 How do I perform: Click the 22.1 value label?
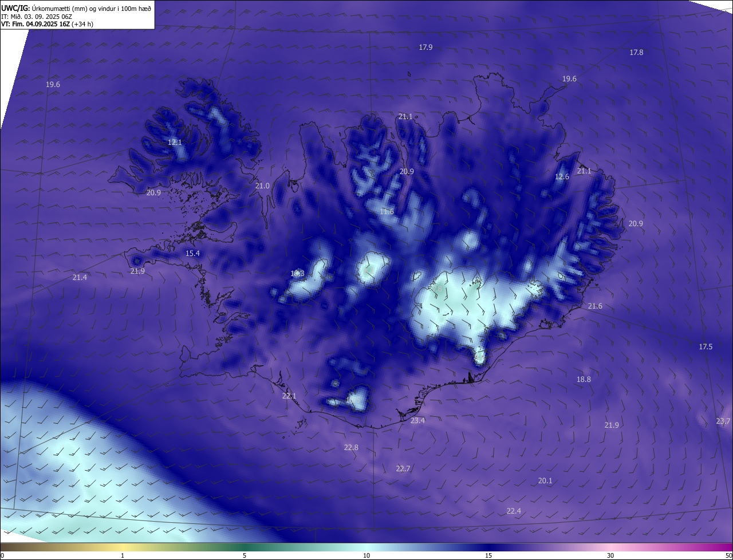pos(289,396)
